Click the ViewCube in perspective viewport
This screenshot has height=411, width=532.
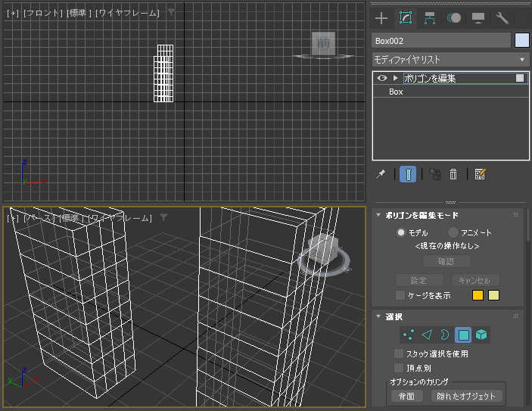click(323, 251)
